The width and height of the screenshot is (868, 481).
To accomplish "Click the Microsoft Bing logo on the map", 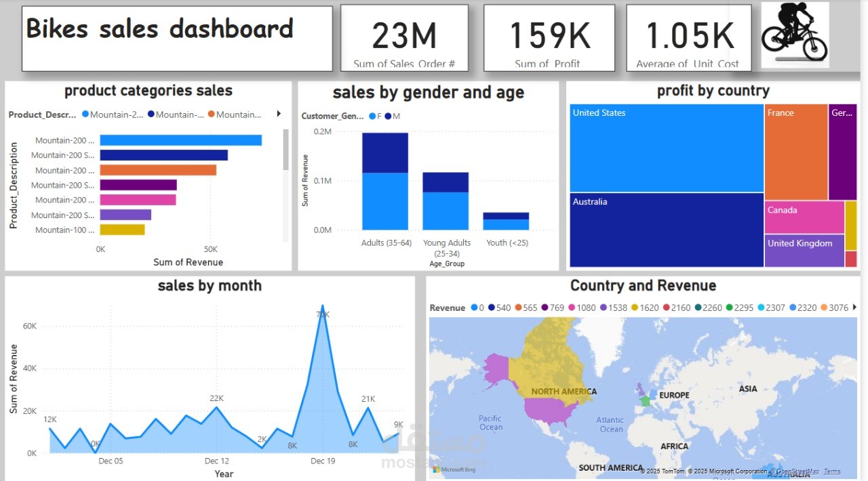I will pyautogui.click(x=453, y=469).
